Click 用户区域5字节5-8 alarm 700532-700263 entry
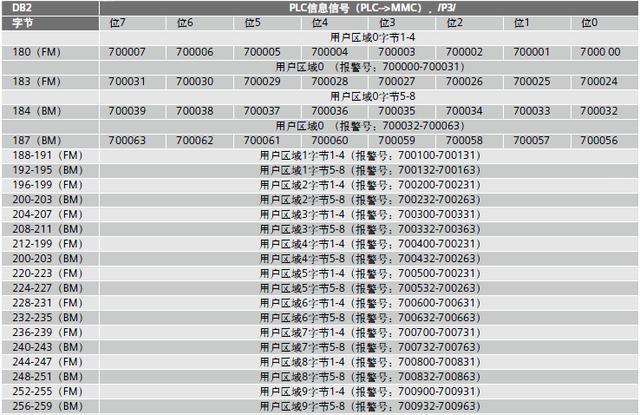The width and height of the screenshot is (640, 415). 370,288
